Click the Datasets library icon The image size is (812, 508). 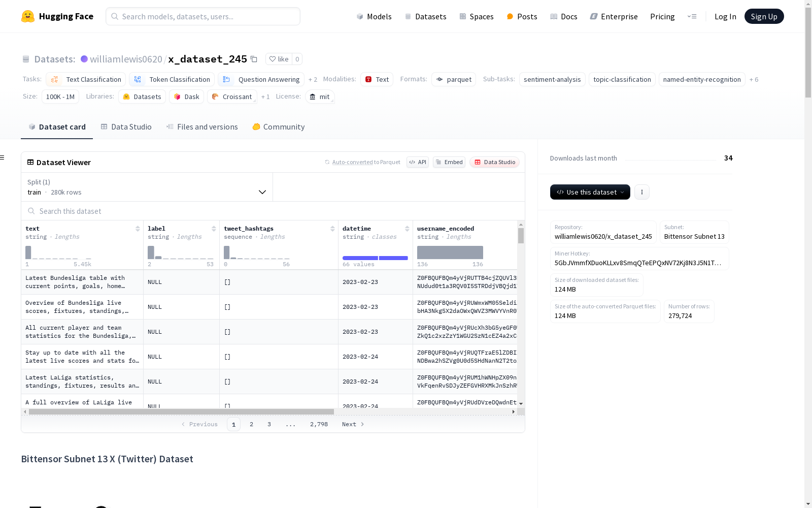(x=126, y=97)
